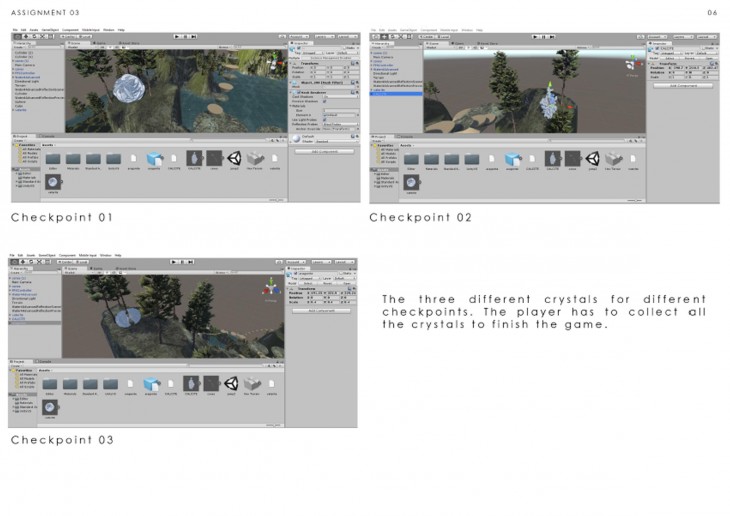Select the Hand tool in Checkpoint 03 toolbar
Viewport: 730px width, 516px height.
click(14, 260)
